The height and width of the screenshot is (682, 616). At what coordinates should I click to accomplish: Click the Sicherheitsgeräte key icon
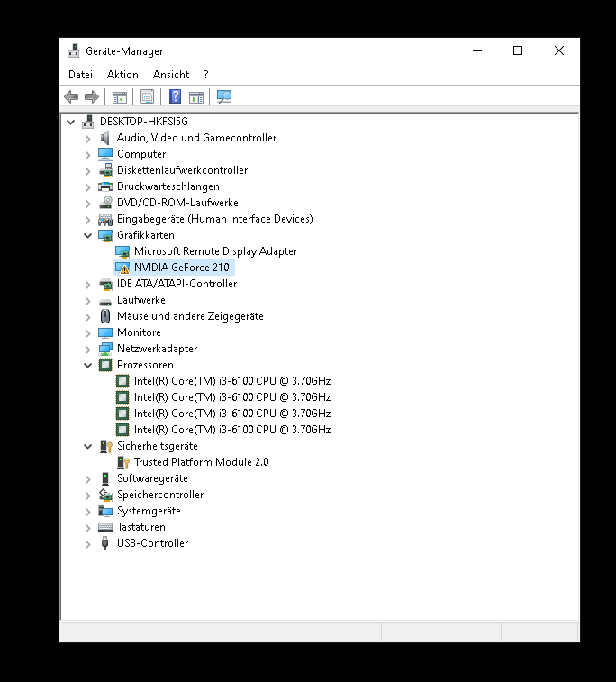106,446
